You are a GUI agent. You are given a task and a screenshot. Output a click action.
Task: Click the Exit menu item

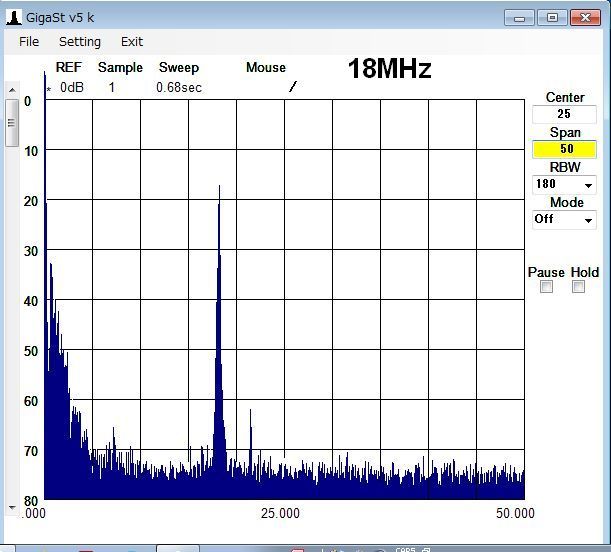132,42
